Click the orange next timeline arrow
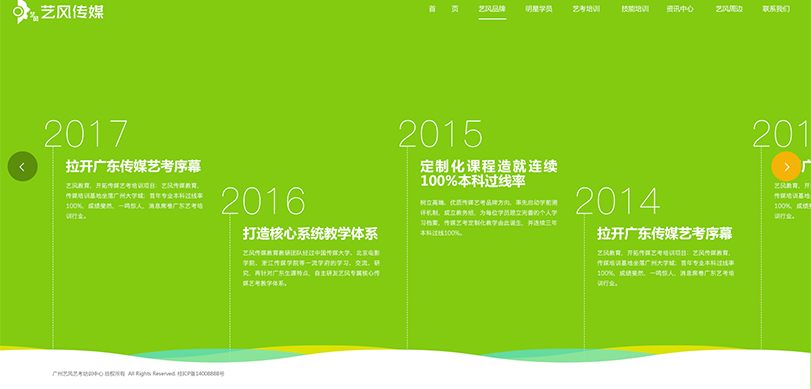The height and width of the screenshot is (389, 811). point(786,167)
